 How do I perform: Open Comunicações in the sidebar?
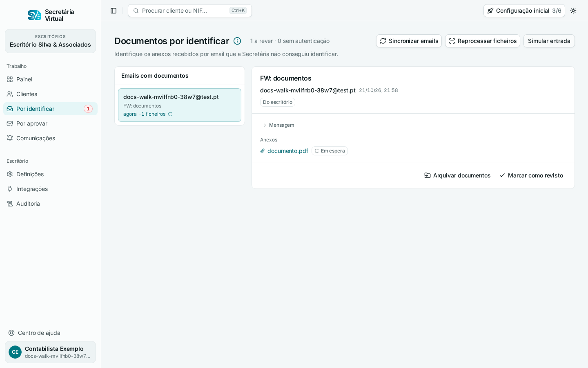50,138
